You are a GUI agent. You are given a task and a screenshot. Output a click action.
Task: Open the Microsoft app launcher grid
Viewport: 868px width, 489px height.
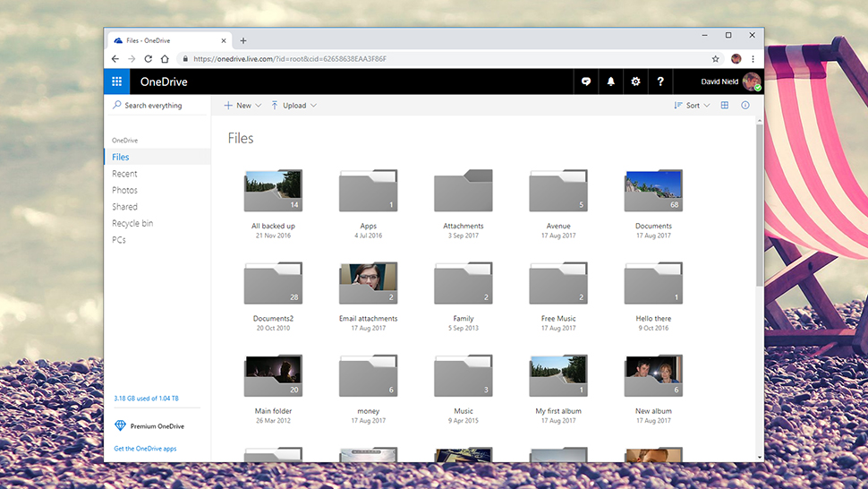pyautogui.click(x=117, y=81)
